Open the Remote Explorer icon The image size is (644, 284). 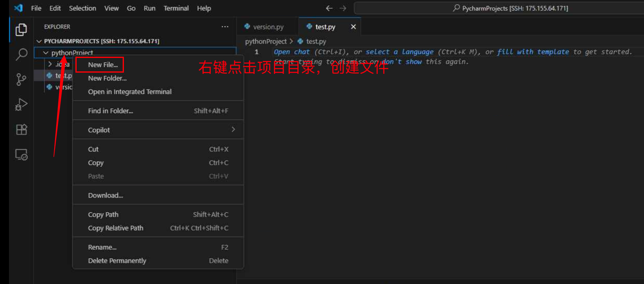21,155
